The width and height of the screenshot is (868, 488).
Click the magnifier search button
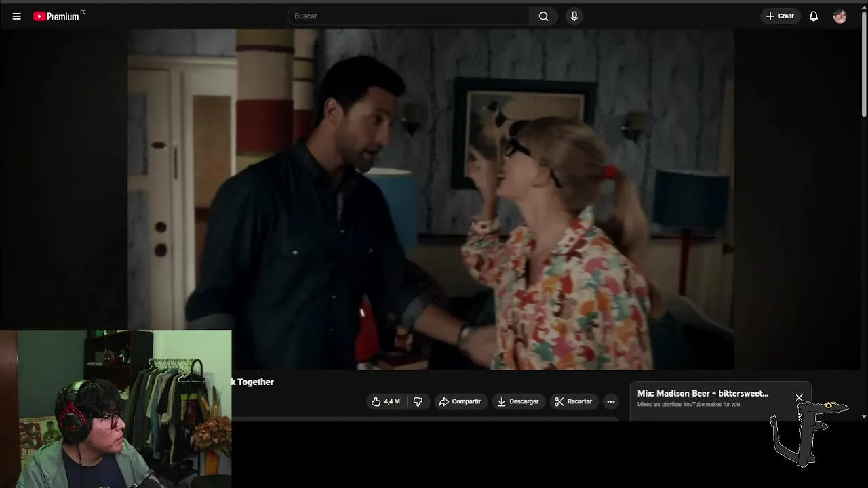pos(543,16)
